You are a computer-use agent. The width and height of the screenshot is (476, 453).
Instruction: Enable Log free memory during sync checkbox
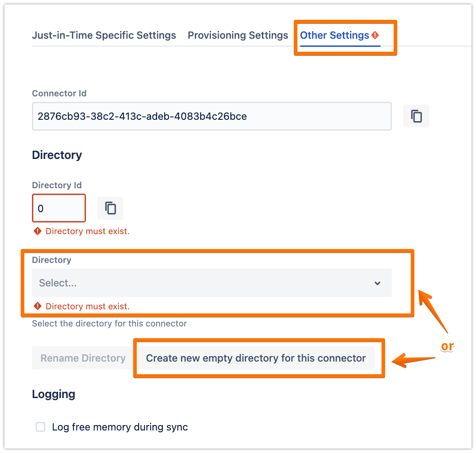pos(41,427)
